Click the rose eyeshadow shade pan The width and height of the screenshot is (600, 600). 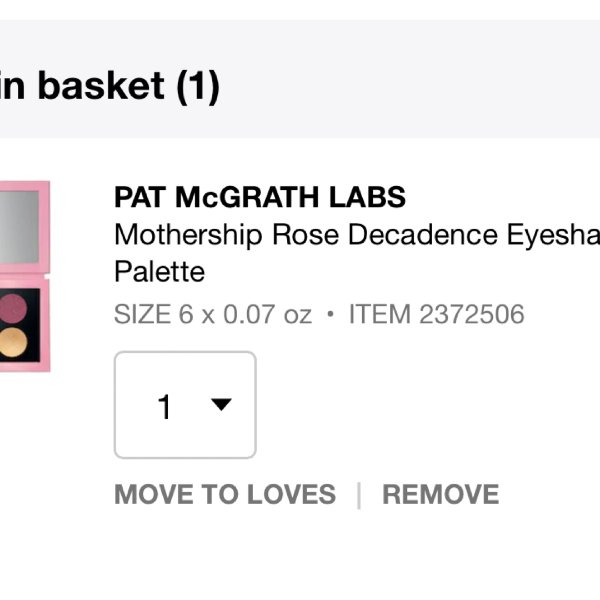pyautogui.click(x=14, y=308)
